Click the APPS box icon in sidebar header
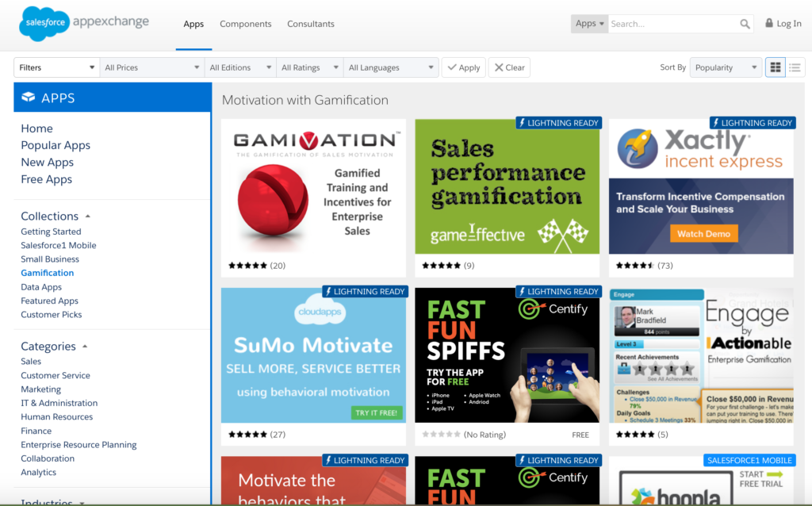Image resolution: width=812 pixels, height=506 pixels. click(x=29, y=98)
